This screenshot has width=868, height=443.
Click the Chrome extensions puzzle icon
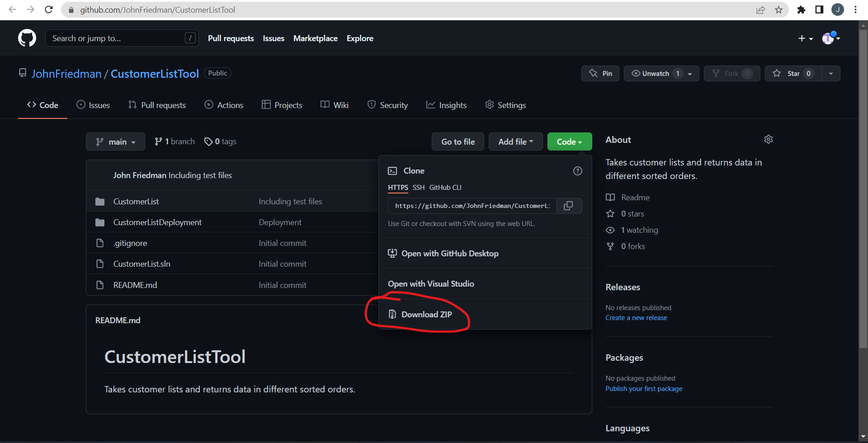click(801, 9)
